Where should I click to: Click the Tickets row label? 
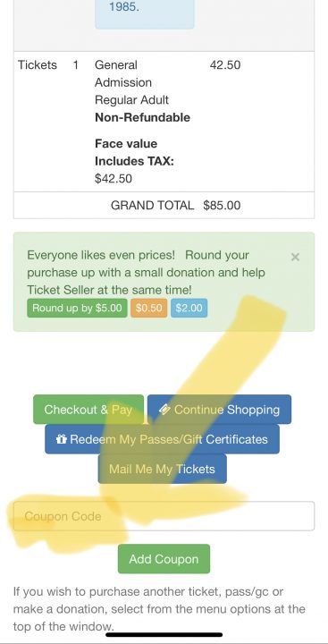[x=38, y=65]
